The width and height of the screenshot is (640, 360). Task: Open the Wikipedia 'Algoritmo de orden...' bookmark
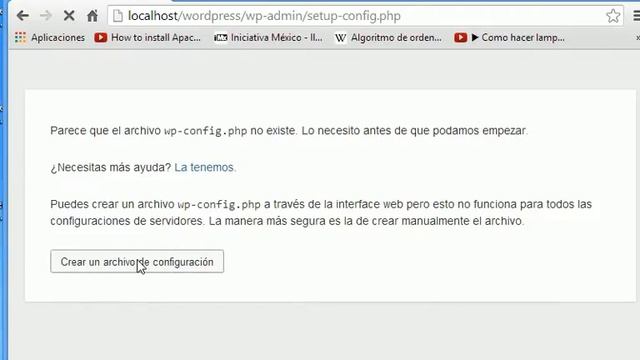(388, 38)
